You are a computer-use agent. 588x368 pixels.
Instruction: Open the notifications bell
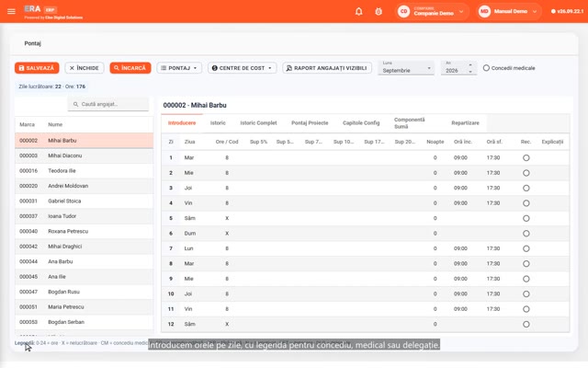tap(359, 11)
